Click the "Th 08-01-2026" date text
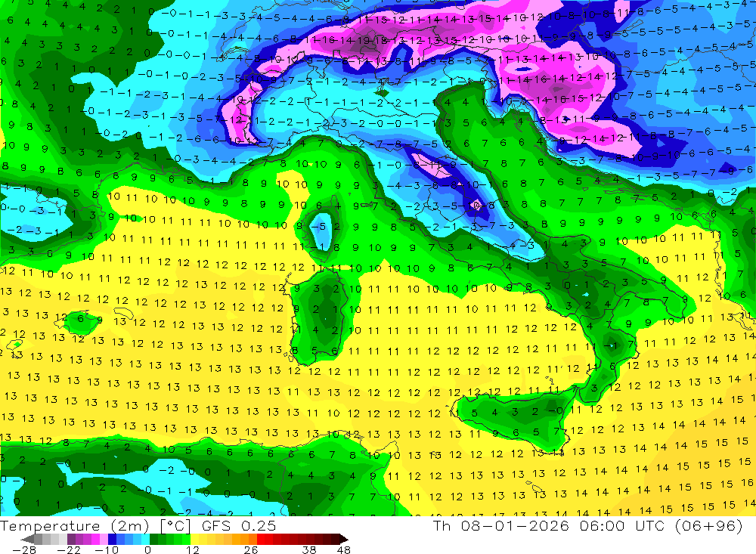 pos(501,525)
